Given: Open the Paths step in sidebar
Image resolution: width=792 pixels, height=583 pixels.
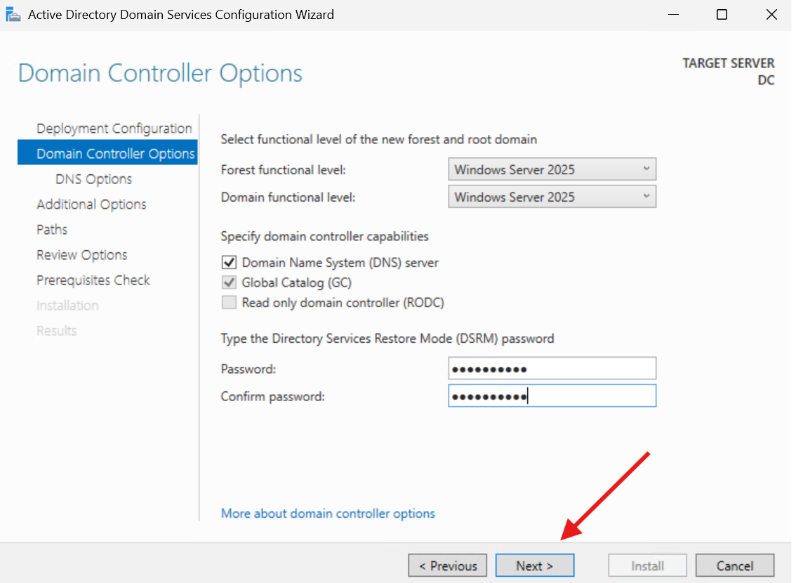Looking at the screenshot, I should coord(52,230).
